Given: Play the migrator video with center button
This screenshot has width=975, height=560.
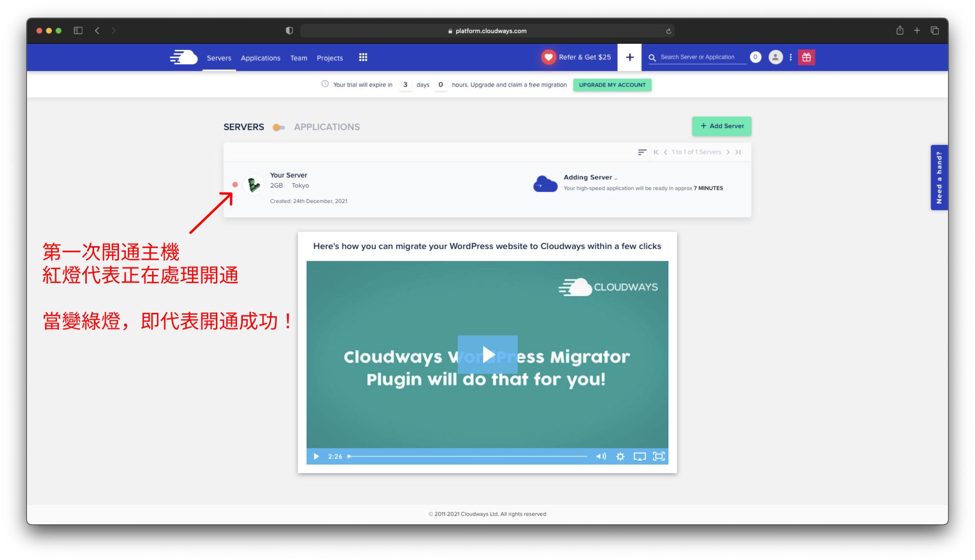Looking at the screenshot, I should pos(487,354).
